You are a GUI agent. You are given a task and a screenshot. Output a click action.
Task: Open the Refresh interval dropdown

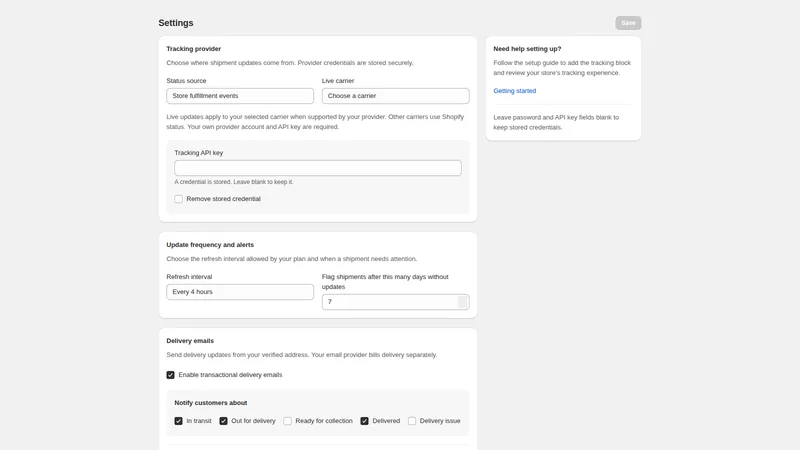coord(240,292)
